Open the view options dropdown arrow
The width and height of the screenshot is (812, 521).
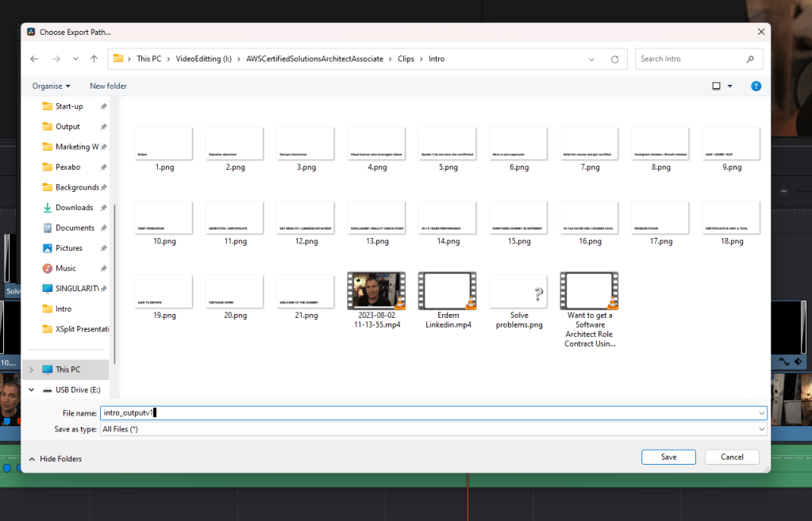tap(729, 86)
